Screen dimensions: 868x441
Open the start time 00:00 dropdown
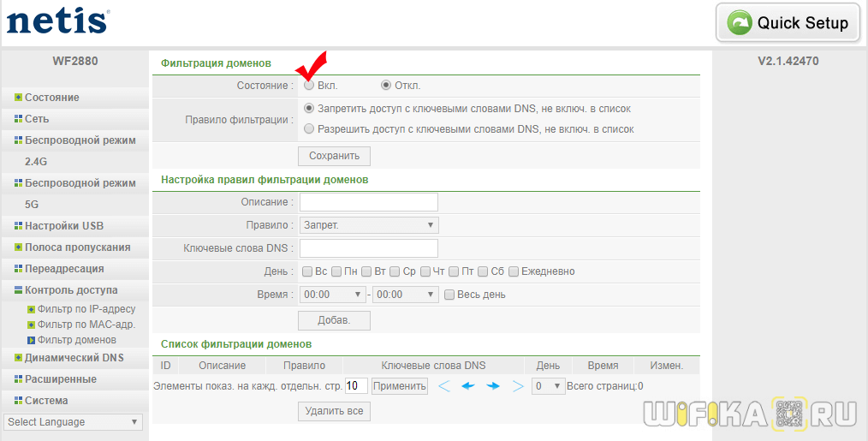(x=333, y=295)
